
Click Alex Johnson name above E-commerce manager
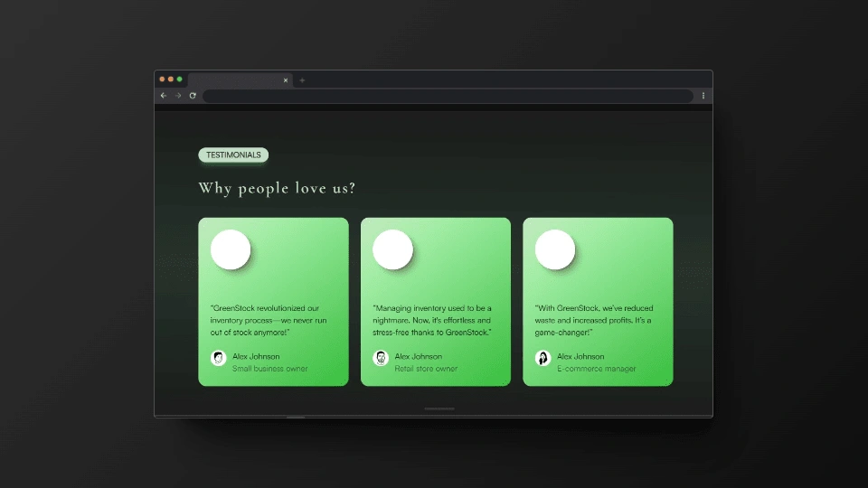pos(580,356)
